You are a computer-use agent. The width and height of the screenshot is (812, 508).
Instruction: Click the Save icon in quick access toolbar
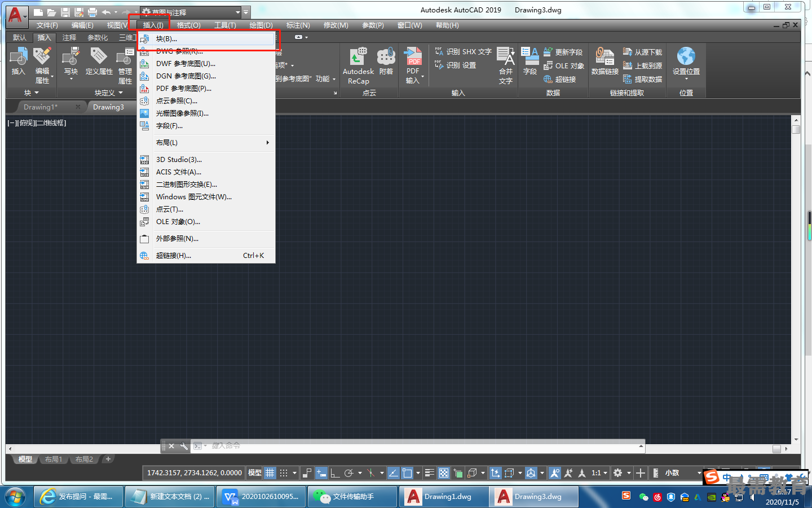tap(65, 12)
